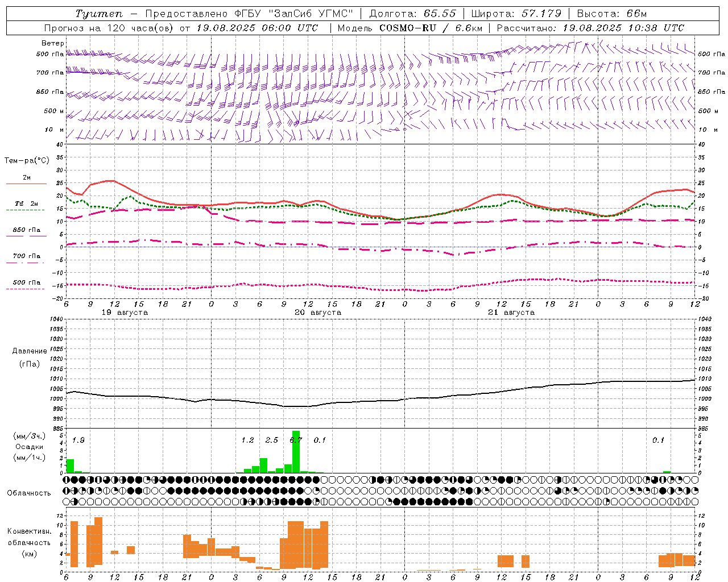The height and width of the screenshot is (582, 728).
Task: Click the Td 2м legend label
Action: point(26,203)
